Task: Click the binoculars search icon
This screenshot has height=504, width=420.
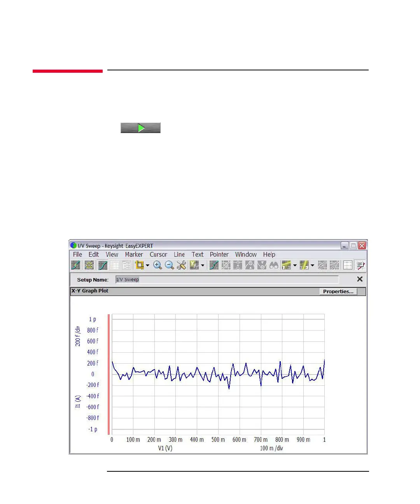Action: [274, 265]
